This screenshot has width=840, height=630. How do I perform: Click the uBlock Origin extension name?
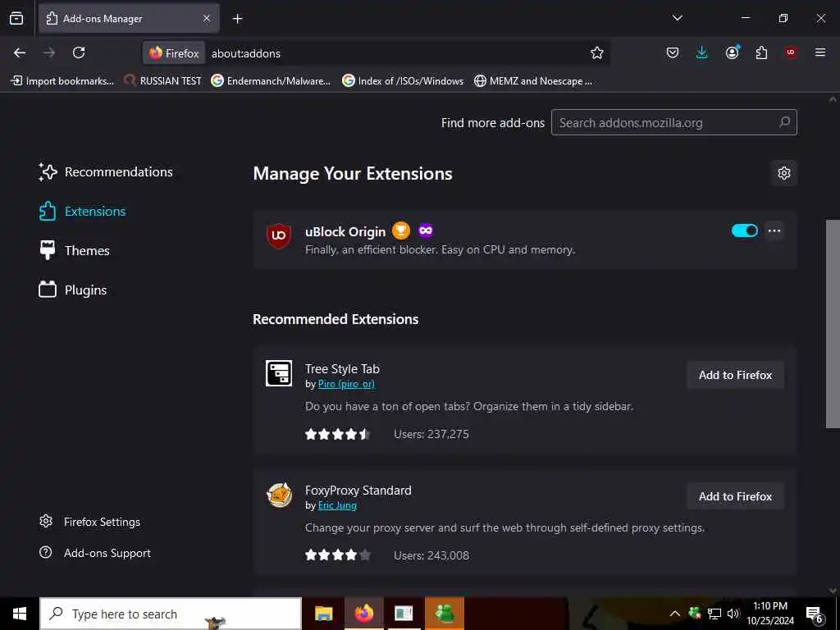click(x=345, y=231)
